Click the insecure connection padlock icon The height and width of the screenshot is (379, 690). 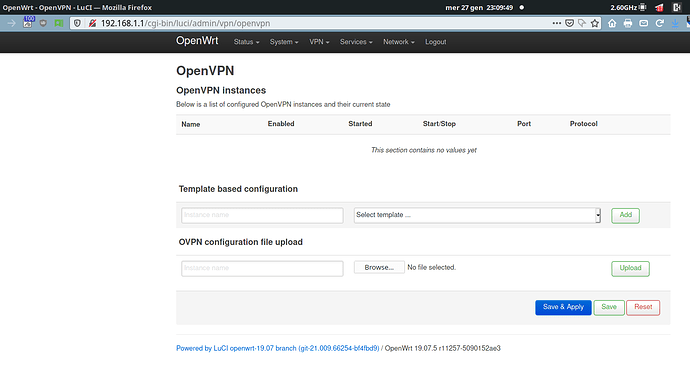pyautogui.click(x=92, y=23)
